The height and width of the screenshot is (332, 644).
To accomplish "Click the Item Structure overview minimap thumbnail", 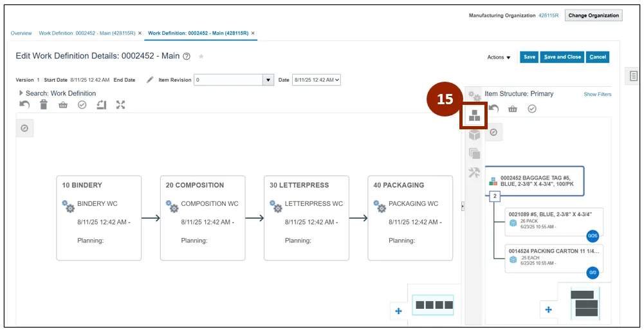I will point(586,304).
